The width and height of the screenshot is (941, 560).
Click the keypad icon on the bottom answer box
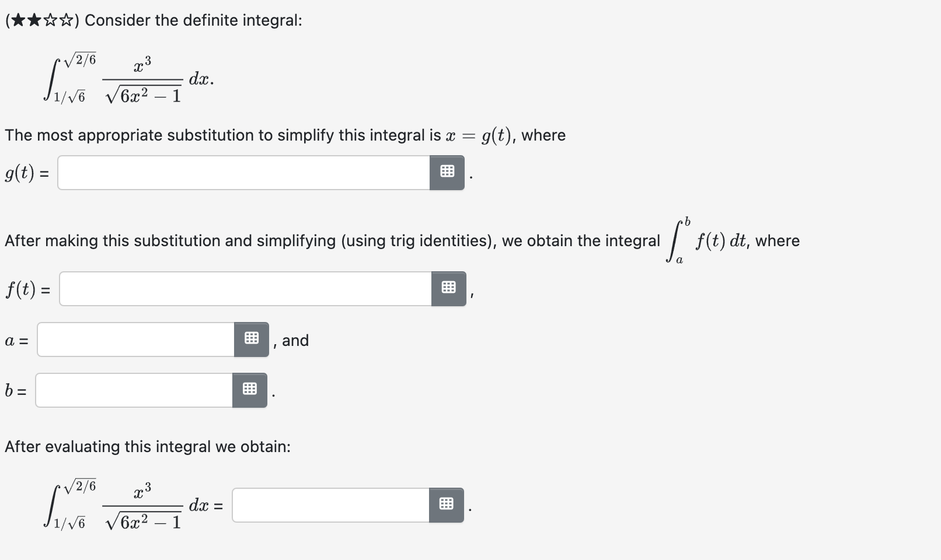[x=446, y=504]
